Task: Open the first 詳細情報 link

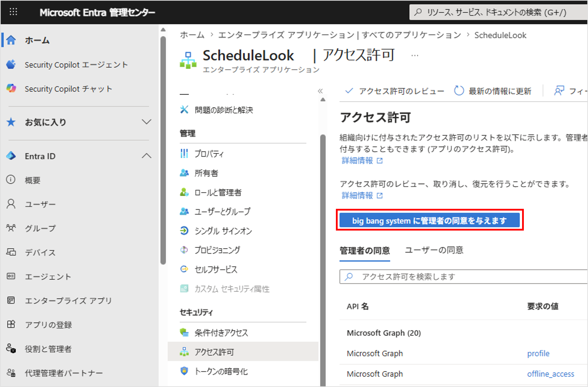Action: [x=362, y=161]
